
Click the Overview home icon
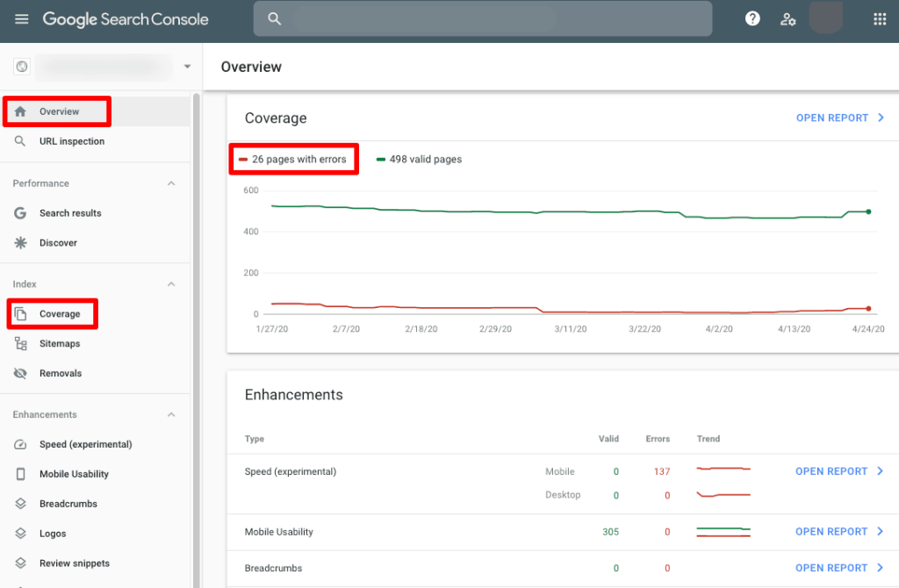(20, 111)
